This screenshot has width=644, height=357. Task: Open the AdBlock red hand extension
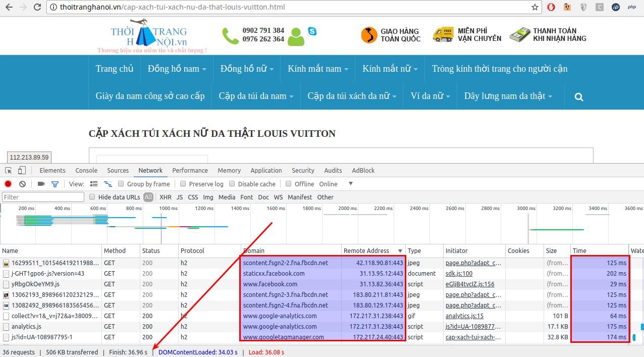pos(551,7)
